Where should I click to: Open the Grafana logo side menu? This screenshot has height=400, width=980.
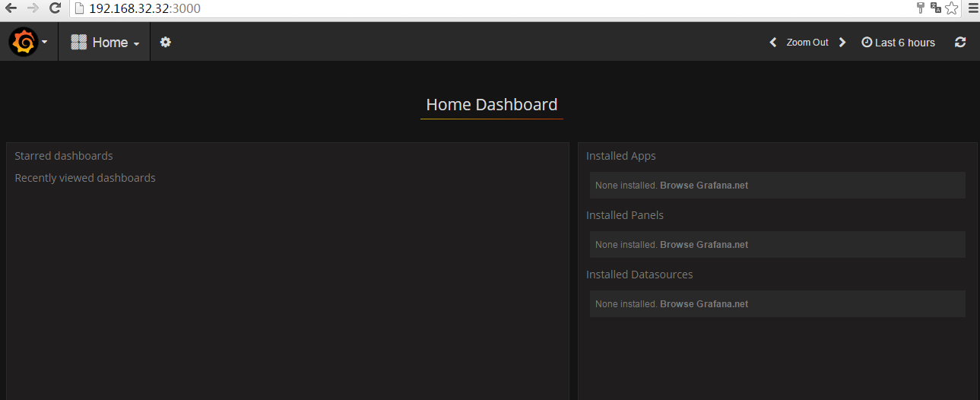tap(24, 42)
